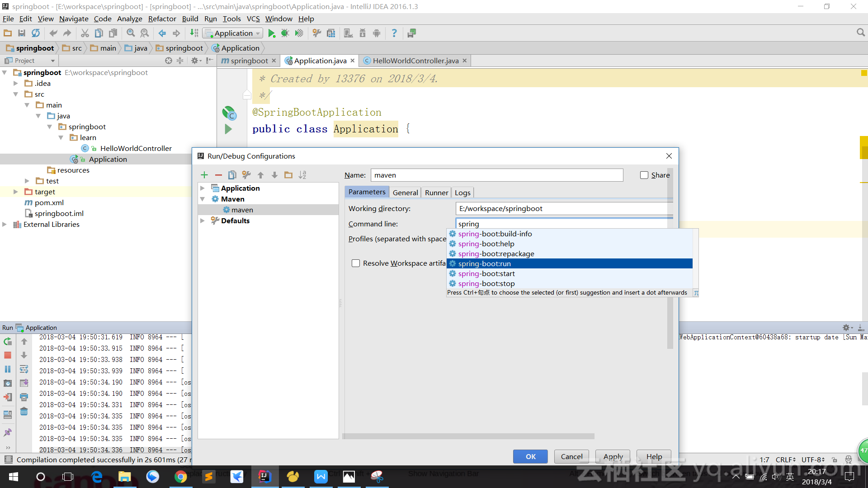Create new folder icon in configurations dialog

(288, 175)
